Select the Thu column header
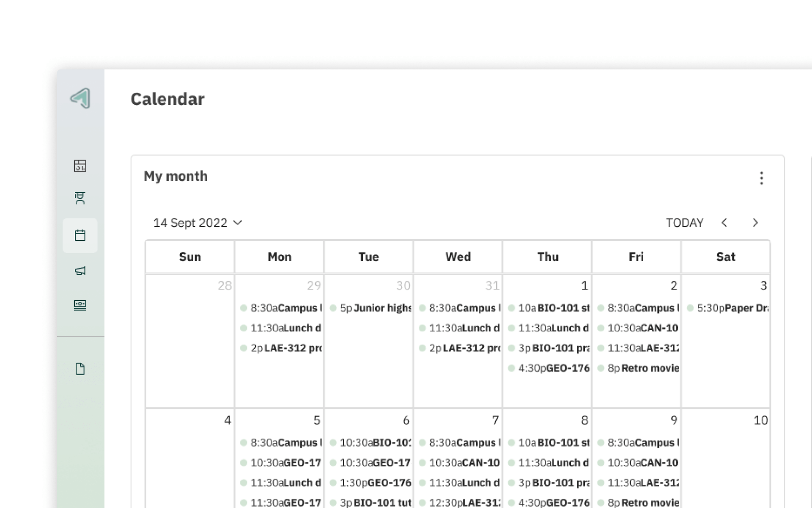The height and width of the screenshot is (508, 812). coord(548,257)
